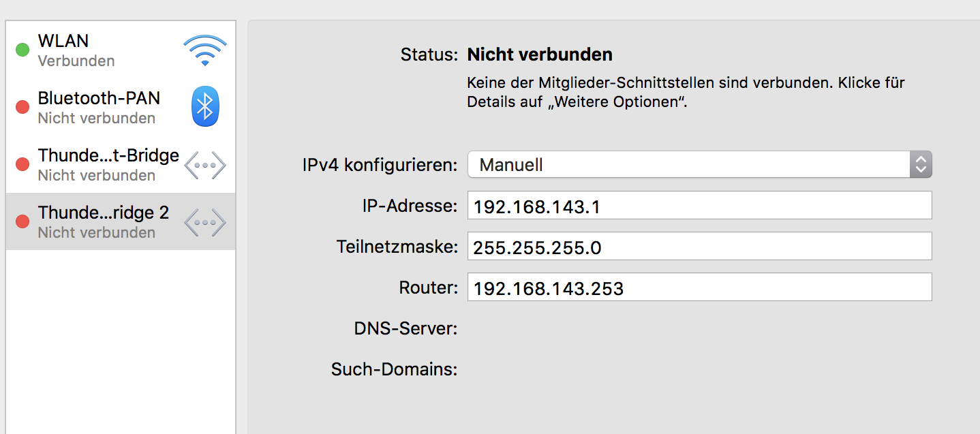
Task: Click into the IP-Adresse field
Action: pyautogui.click(x=699, y=206)
